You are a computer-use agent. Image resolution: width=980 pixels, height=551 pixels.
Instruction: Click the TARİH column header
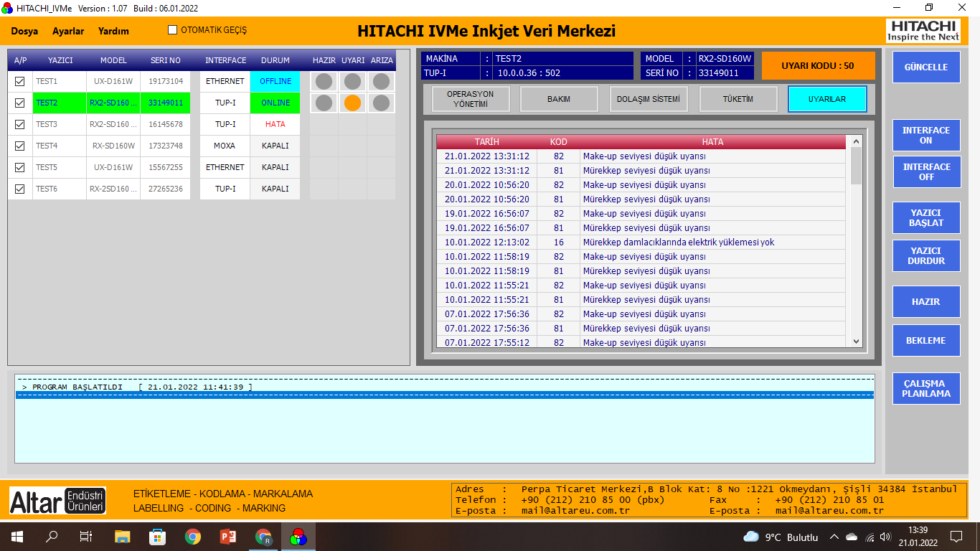coord(487,142)
